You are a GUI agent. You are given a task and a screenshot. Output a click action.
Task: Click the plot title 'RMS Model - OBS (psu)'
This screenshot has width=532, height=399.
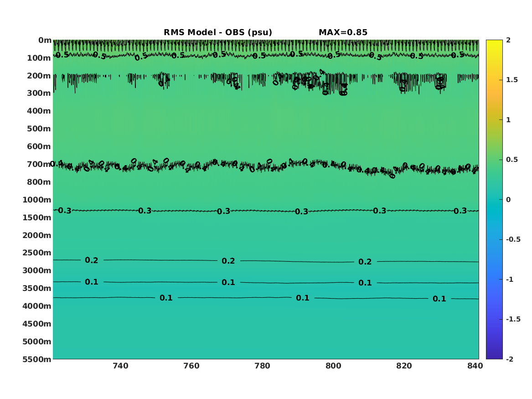click(x=218, y=32)
